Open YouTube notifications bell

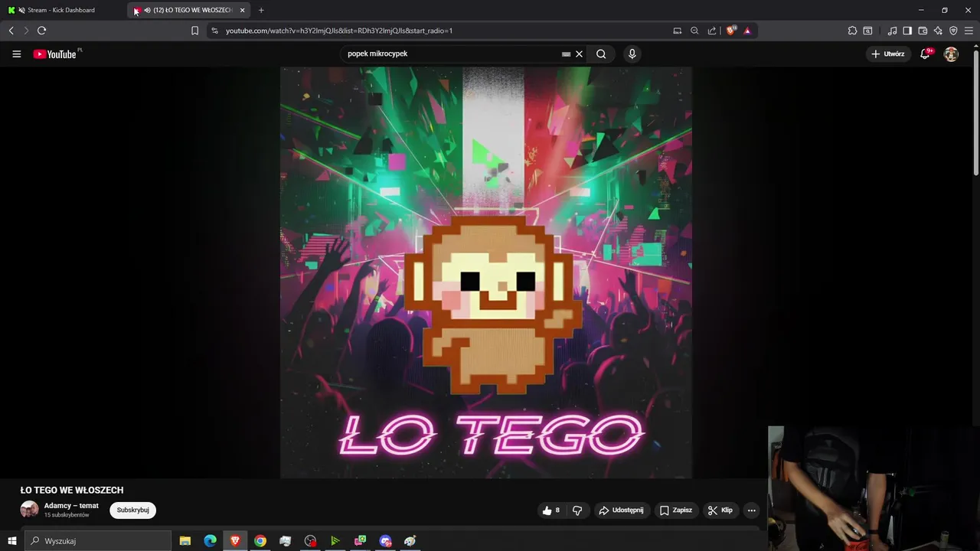[x=926, y=54]
